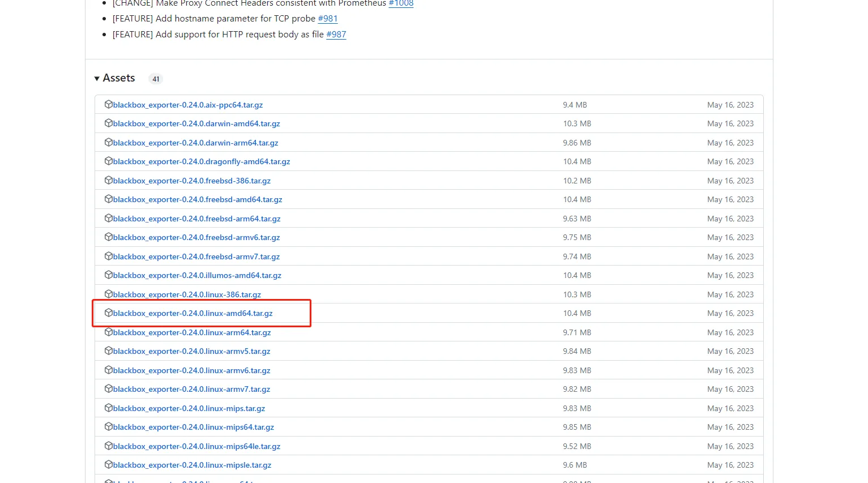Click package icon beside linux-amd64.tar.gz
Viewport: 868px width, 483px height.
[x=109, y=313]
